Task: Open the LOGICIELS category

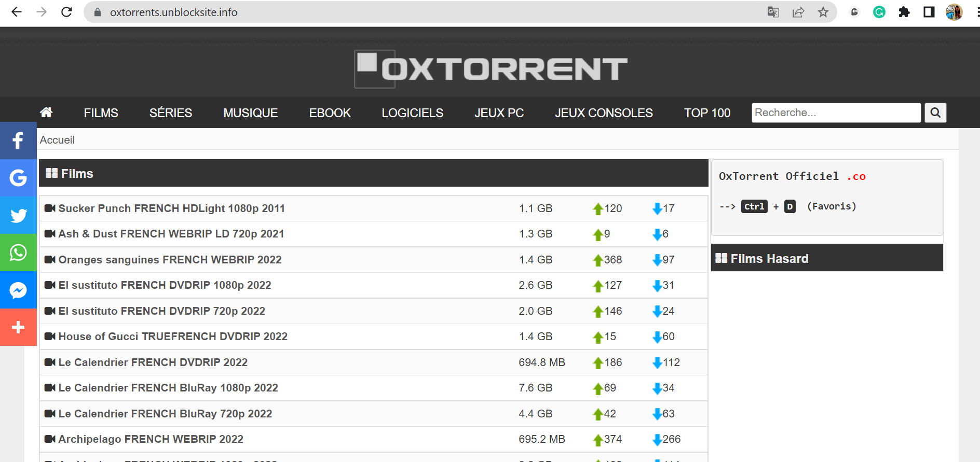Action: pos(413,113)
